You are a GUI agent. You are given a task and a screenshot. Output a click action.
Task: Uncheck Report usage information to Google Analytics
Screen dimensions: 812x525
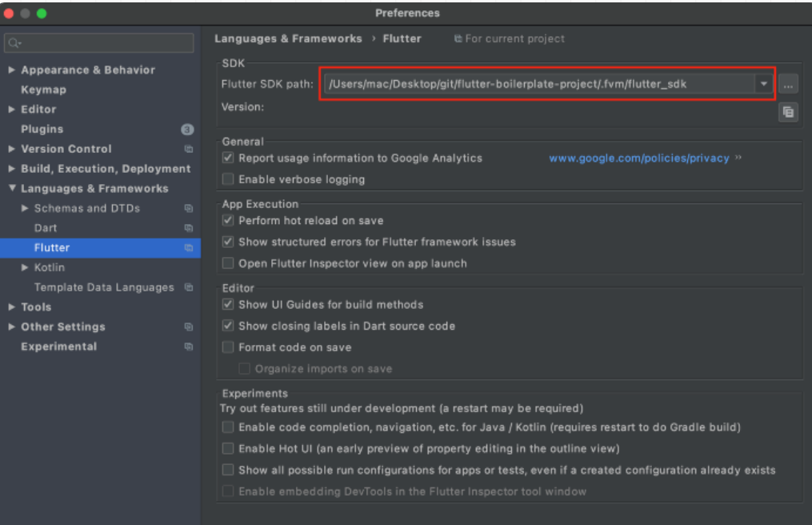pyautogui.click(x=227, y=158)
